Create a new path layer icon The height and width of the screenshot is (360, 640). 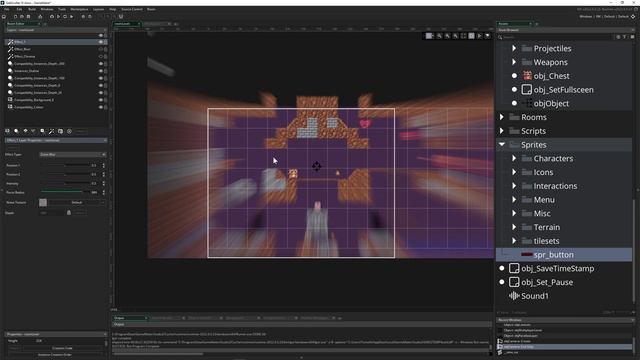33,131
